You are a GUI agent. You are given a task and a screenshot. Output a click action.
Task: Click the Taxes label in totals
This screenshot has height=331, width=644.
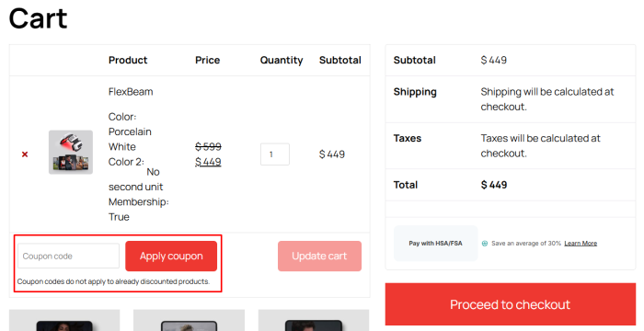[x=408, y=139]
